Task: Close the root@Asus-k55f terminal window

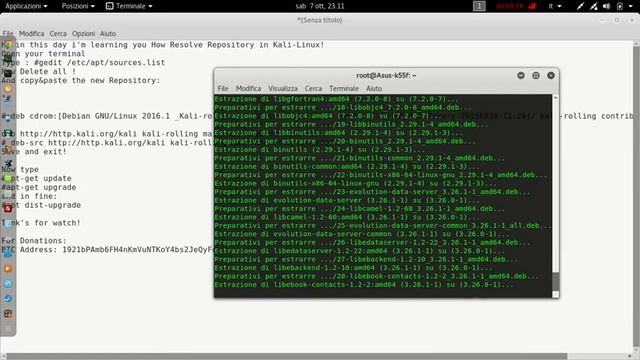Action: pos(551,76)
